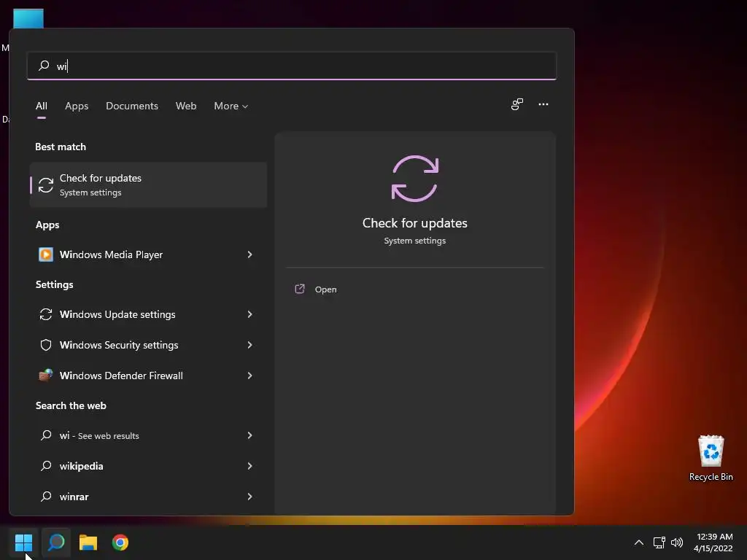Click Open in the preview pane
Screen dimensions: 747x560
click(325, 289)
